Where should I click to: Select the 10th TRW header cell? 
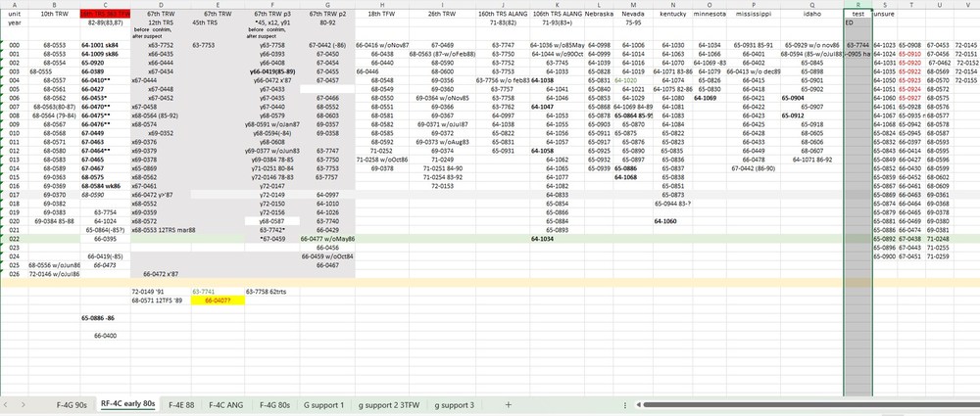tap(54, 14)
